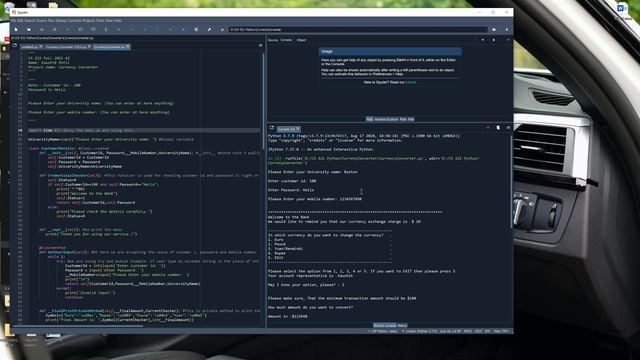Click editor vertical scrollbar
640x360 pixels.
tap(264, 100)
